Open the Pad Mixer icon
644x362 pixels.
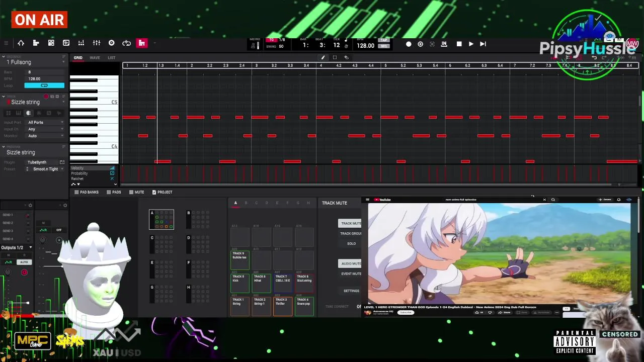pos(81,43)
